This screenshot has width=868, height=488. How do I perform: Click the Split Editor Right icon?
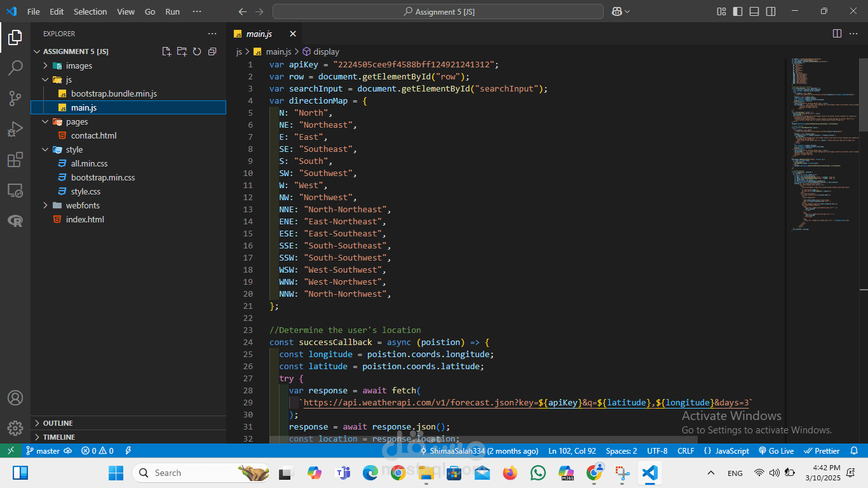tap(837, 34)
